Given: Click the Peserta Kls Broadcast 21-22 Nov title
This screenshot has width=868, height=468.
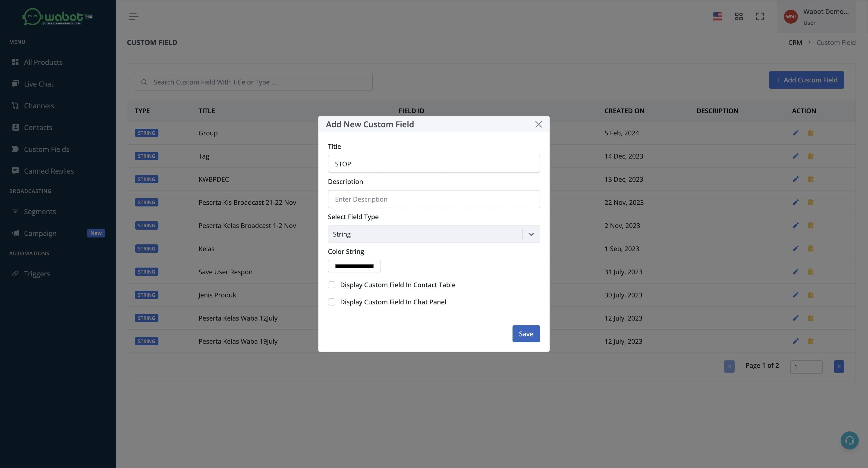Looking at the screenshot, I should pos(247,202).
